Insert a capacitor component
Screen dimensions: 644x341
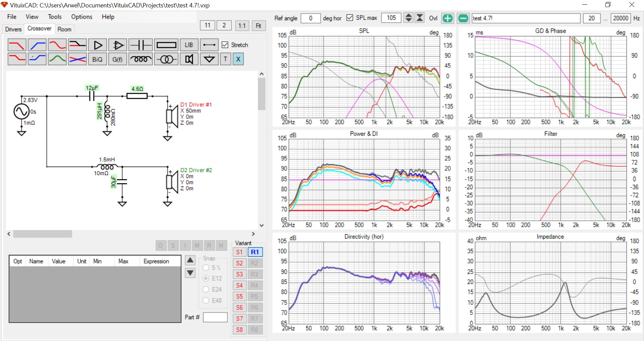click(x=141, y=45)
